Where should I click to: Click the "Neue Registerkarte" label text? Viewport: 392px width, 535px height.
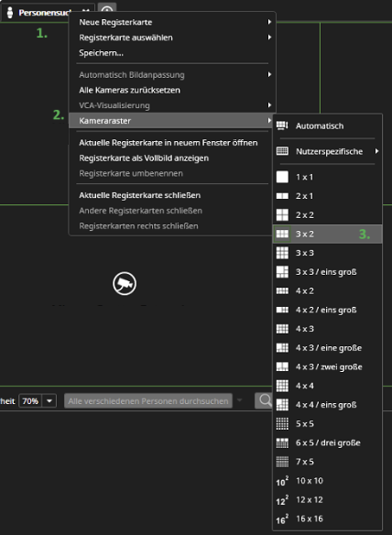[x=115, y=22]
